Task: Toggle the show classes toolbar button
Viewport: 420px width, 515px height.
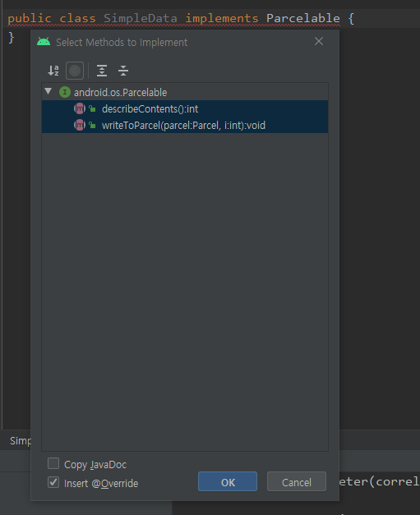Action: (75, 71)
